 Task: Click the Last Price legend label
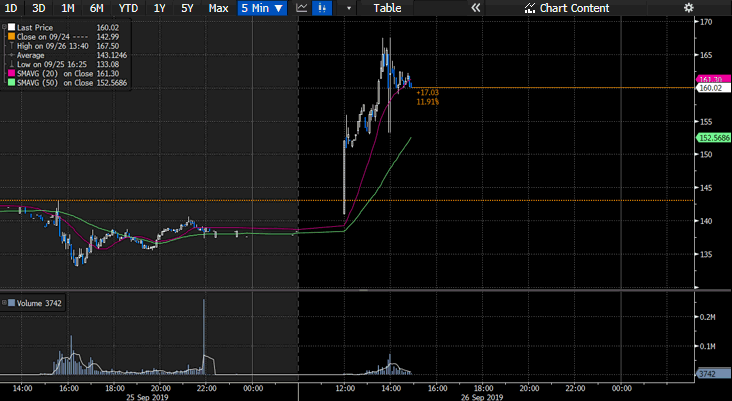[35, 28]
